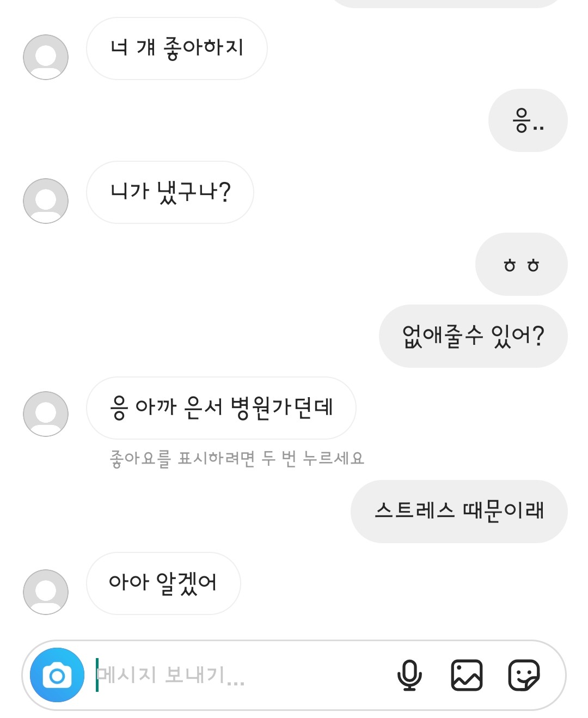The height and width of the screenshot is (718, 588).
Task: Tap the '아아 알겠어' received message
Action: click(163, 583)
